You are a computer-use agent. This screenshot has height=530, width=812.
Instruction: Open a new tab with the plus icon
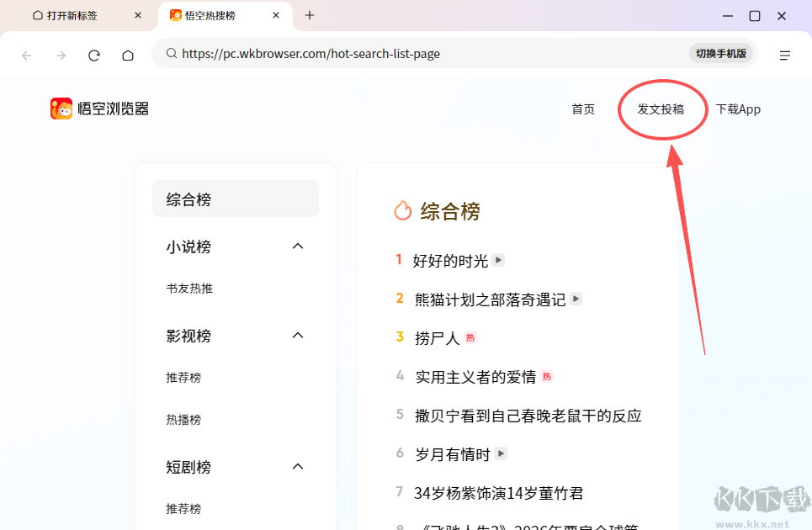pos(310,15)
